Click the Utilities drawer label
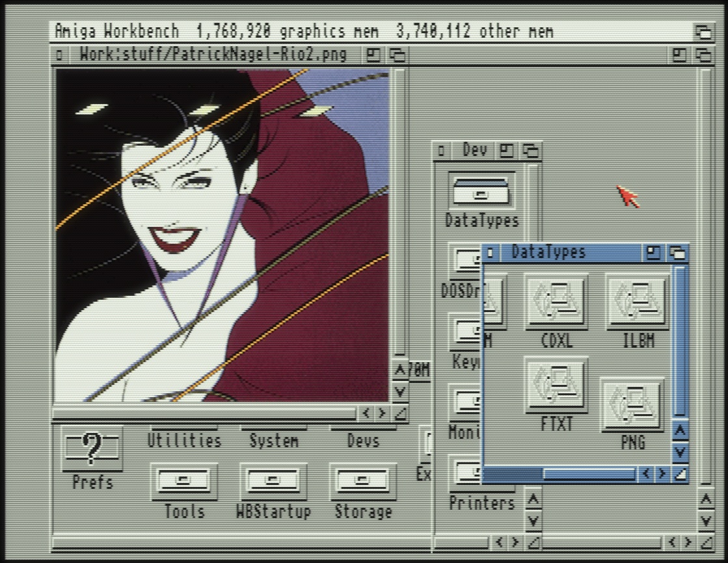The height and width of the screenshot is (563, 728). tap(184, 441)
